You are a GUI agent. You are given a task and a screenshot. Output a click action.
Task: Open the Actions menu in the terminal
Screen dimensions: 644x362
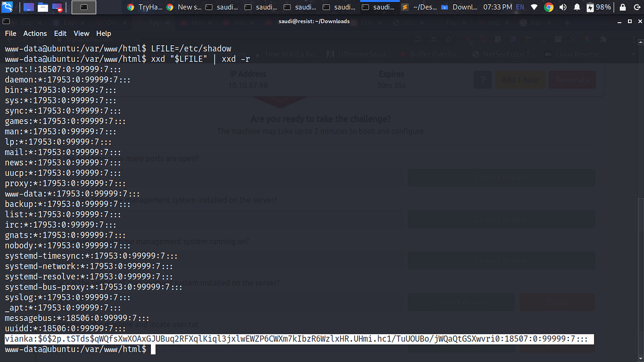35,33
